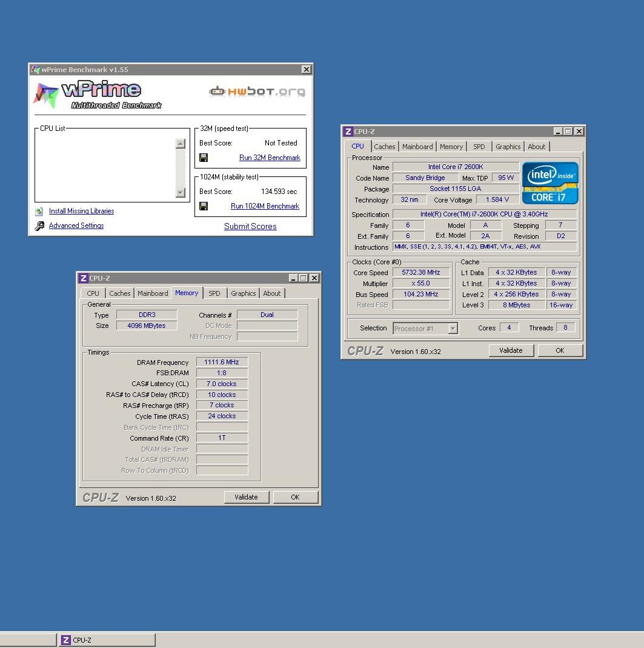Click the save icon beside Run 1024M Benchmark
The height and width of the screenshot is (648, 644).
coord(203,206)
